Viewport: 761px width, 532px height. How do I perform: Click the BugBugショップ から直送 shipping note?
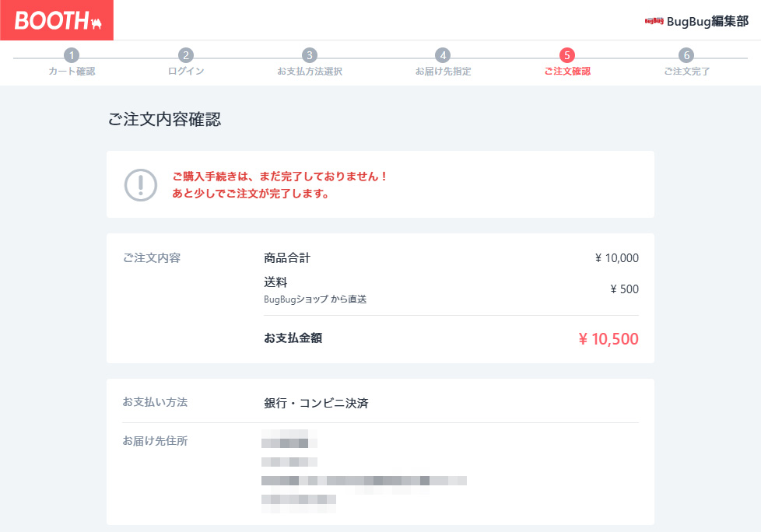point(315,299)
